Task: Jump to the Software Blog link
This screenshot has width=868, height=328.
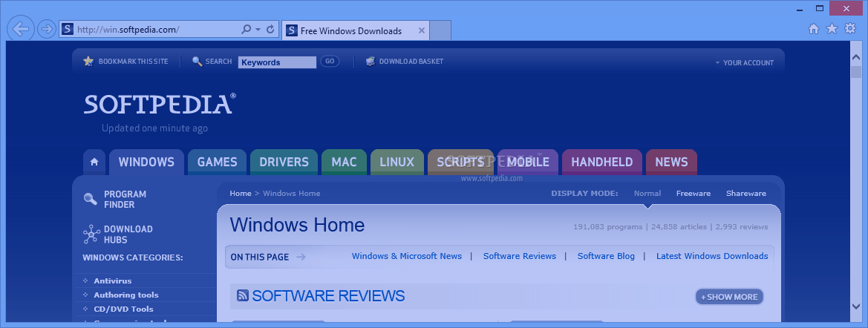Action: (606, 256)
